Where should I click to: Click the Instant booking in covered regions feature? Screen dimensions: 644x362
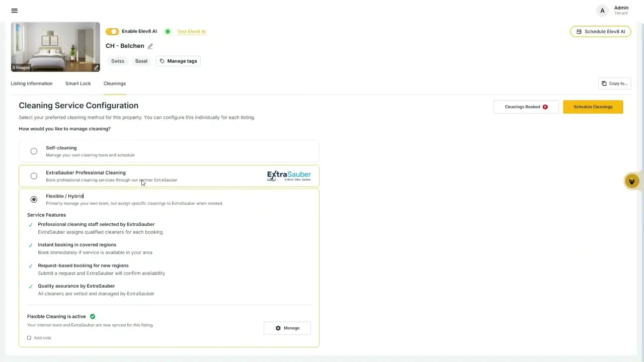click(x=77, y=245)
